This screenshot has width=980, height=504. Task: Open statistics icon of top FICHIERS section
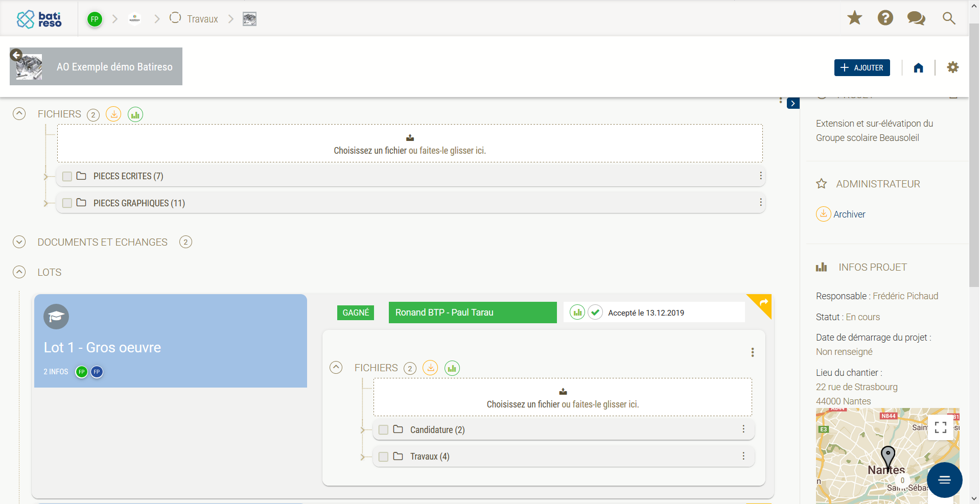coord(135,114)
